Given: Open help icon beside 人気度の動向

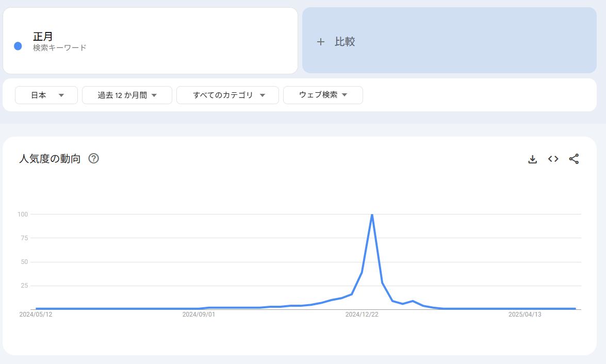Looking at the screenshot, I should point(93,158).
